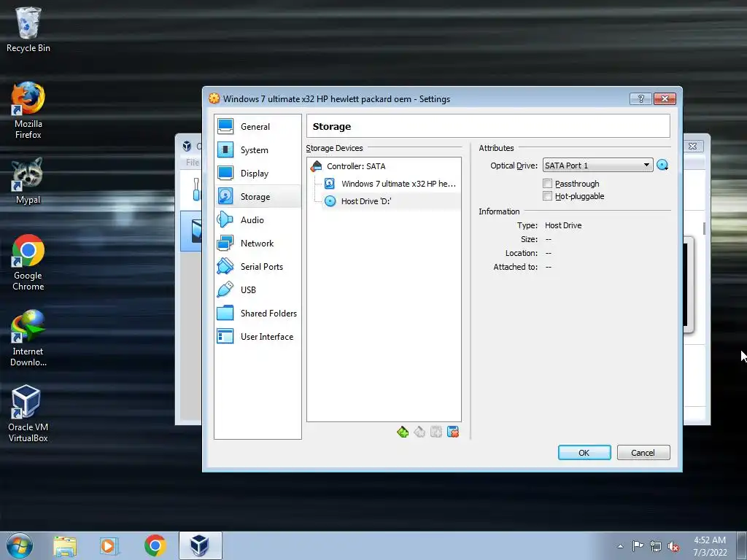Click the Action Center flag icon
747x560 pixels.
coord(638,545)
